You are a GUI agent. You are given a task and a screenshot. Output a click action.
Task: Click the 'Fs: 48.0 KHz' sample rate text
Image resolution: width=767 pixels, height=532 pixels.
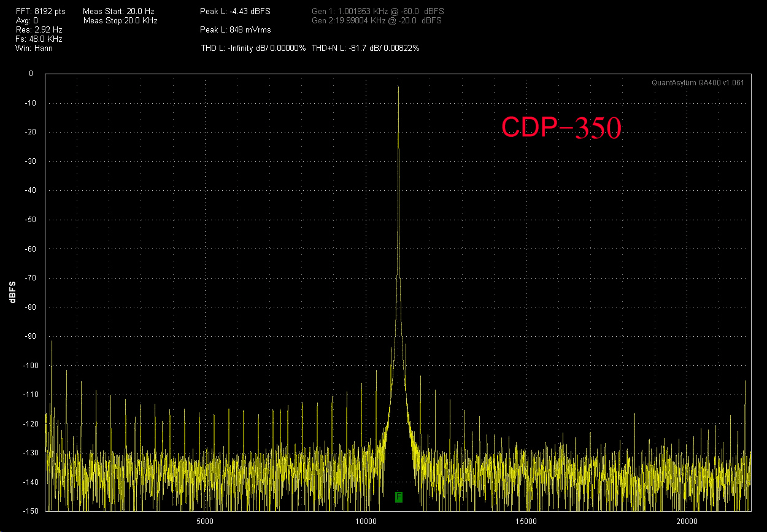pos(39,39)
